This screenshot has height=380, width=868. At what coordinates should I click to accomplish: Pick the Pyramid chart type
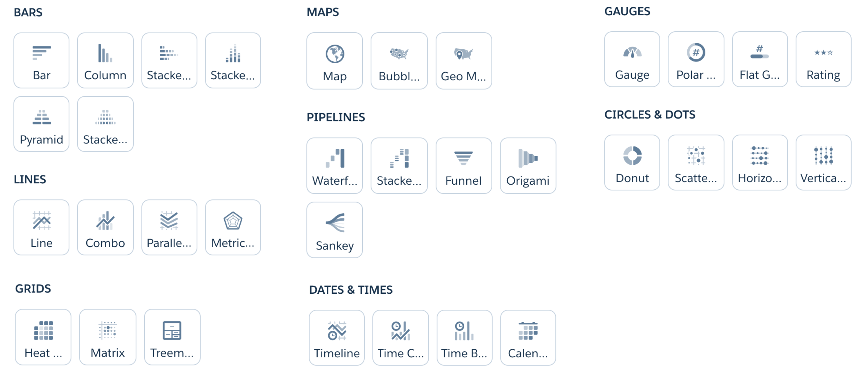tap(41, 124)
